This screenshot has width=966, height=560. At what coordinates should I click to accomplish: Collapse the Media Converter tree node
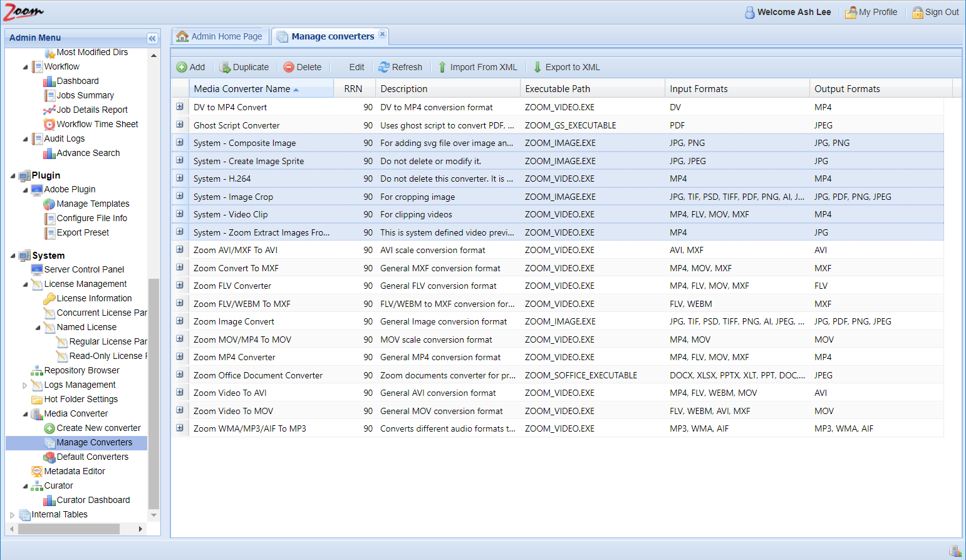[25, 414]
